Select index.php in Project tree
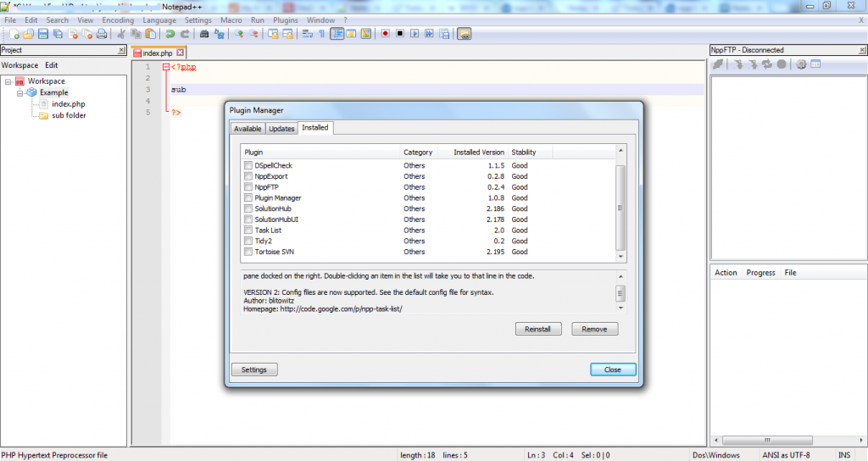 [x=68, y=104]
